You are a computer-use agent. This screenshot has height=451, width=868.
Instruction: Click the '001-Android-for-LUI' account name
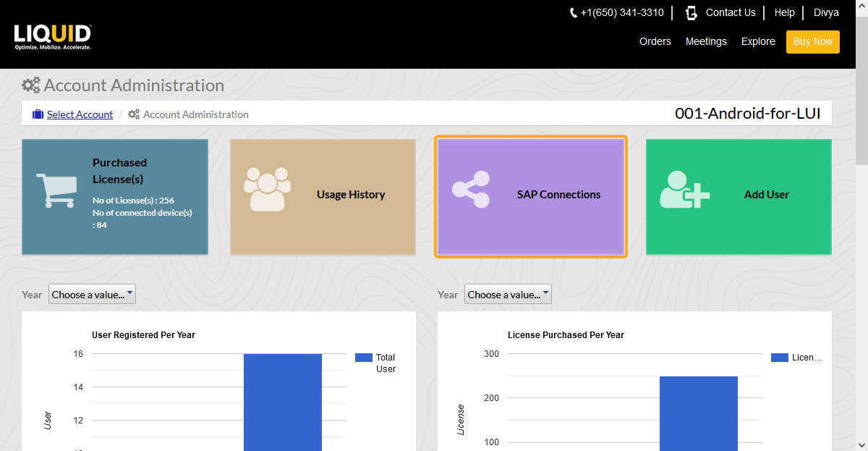[x=748, y=114]
